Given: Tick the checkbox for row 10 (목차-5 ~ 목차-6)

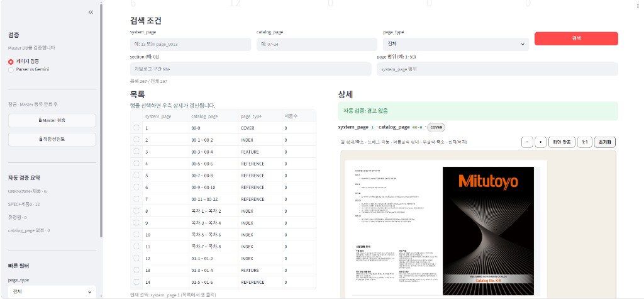Looking at the screenshot, I should tap(136, 235).
